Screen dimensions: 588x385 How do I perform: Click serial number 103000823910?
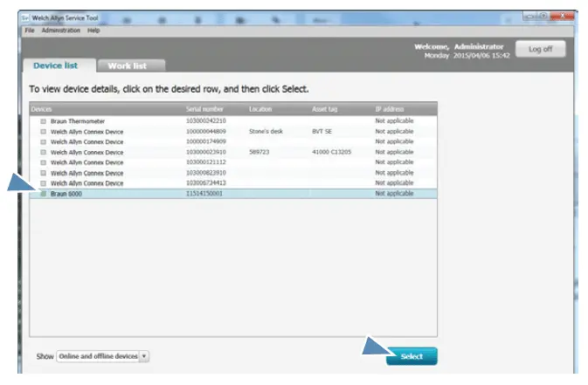[x=206, y=173]
